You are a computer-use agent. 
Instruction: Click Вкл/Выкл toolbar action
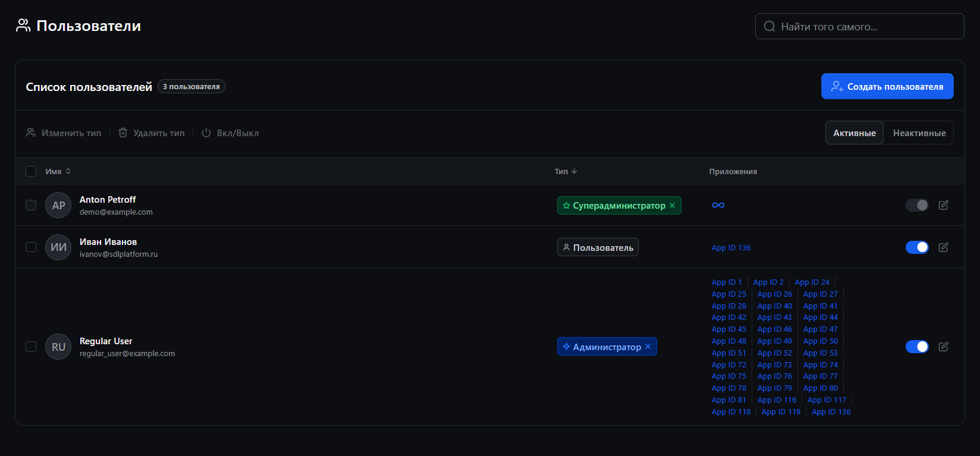click(x=230, y=133)
